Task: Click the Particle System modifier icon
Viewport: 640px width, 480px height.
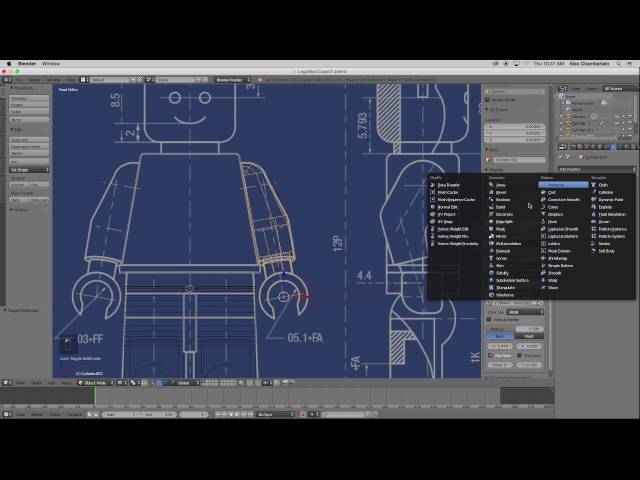Action: tap(594, 236)
